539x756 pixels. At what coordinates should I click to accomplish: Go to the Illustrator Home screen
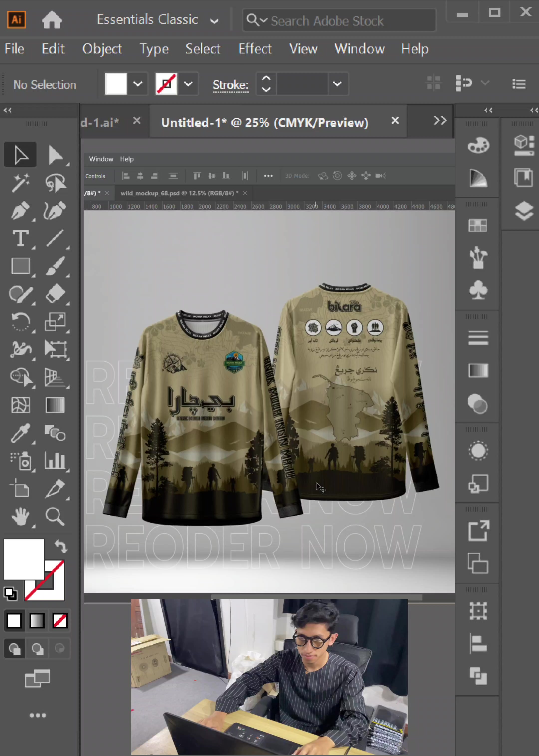52,20
